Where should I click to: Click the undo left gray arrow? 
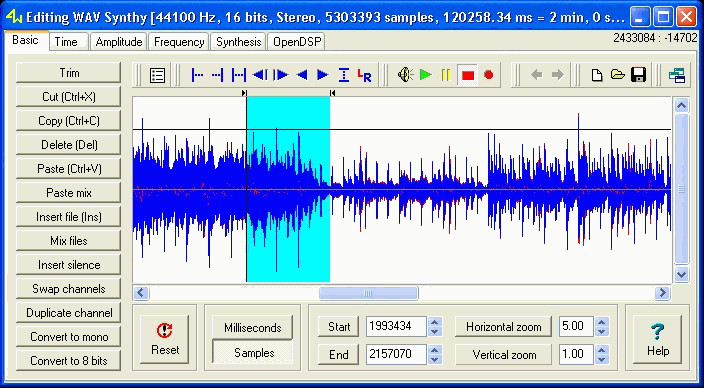537,75
